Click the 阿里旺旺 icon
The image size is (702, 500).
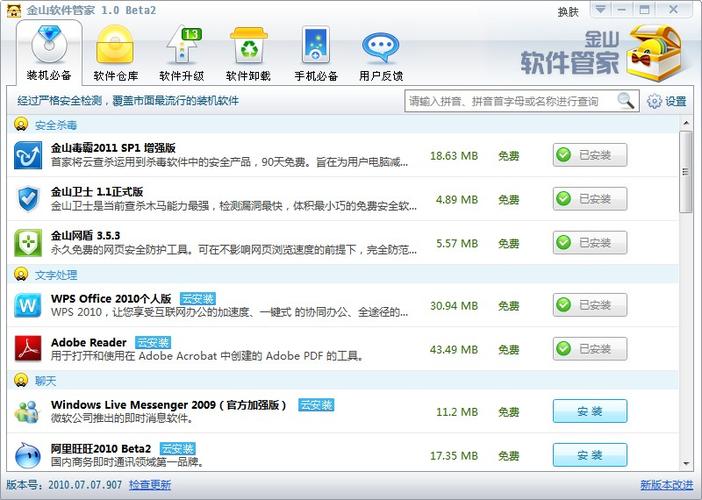pos(28,455)
